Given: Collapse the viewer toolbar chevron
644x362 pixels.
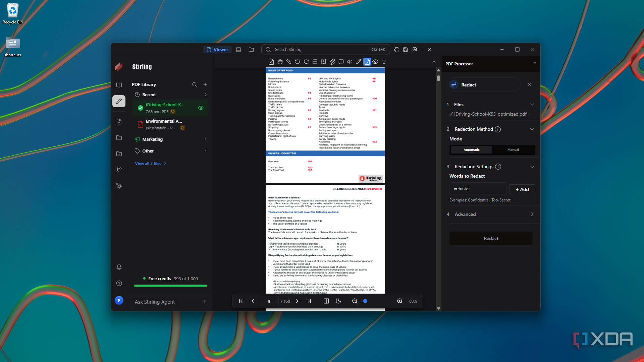Looking at the screenshot, I should pyautogui.click(x=434, y=62).
